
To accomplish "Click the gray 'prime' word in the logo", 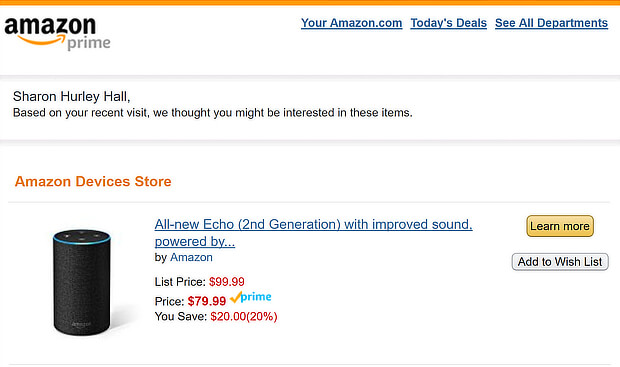I will (89, 43).
